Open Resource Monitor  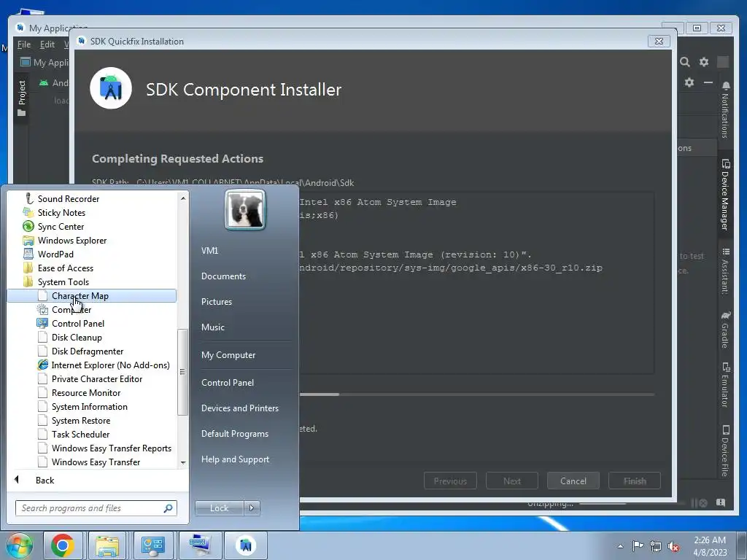coord(86,392)
